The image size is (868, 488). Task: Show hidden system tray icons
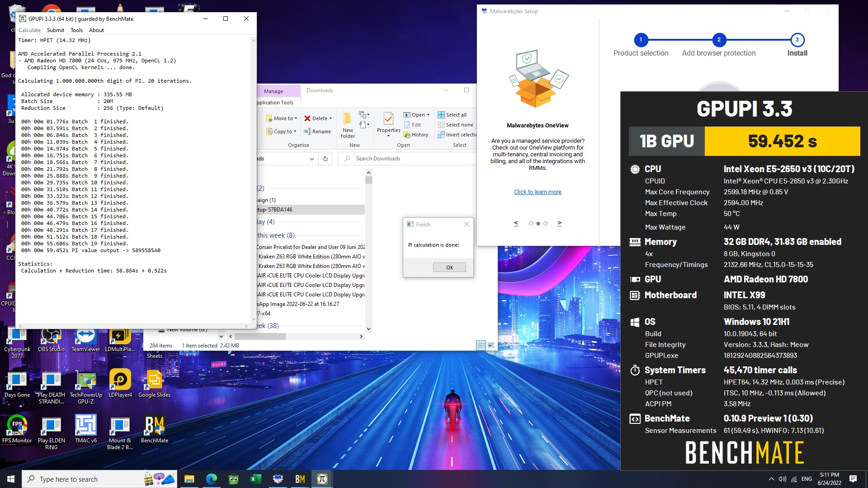coord(771,479)
